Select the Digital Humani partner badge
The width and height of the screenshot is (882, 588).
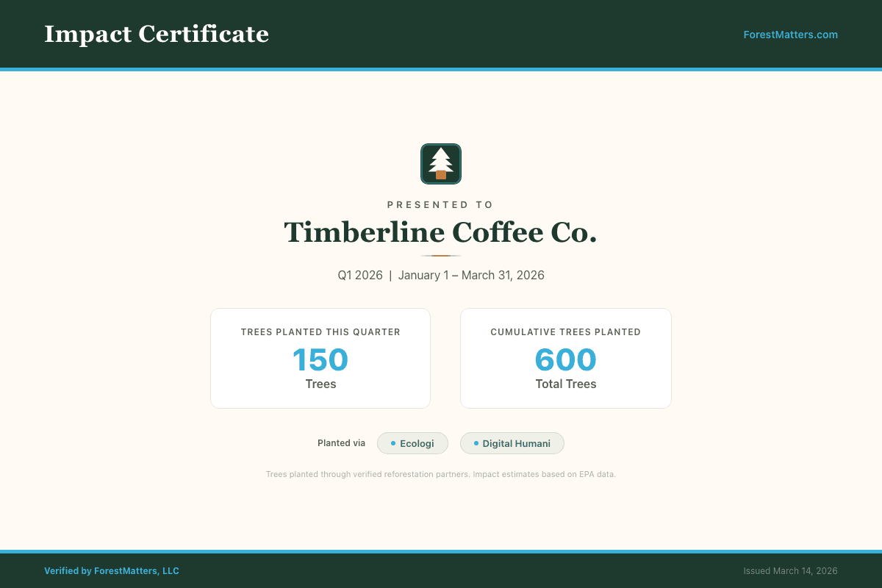(x=512, y=443)
